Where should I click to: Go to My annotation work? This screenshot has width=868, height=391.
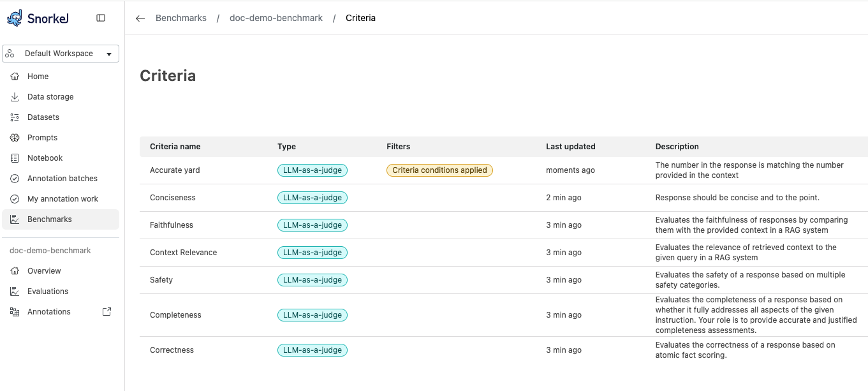tap(63, 199)
